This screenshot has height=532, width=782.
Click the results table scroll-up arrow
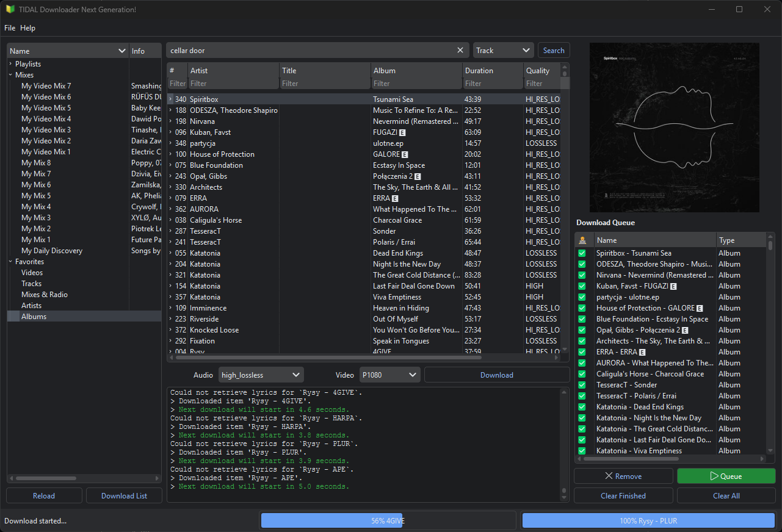[565, 67]
